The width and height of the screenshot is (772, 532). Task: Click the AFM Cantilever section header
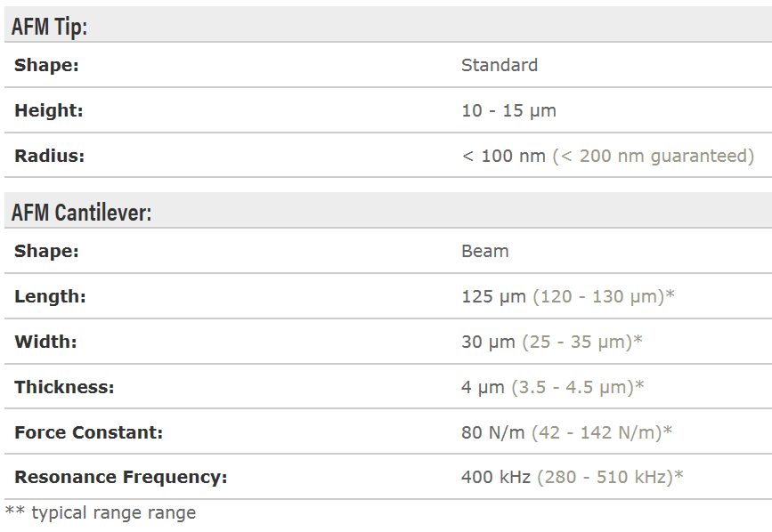(81, 213)
